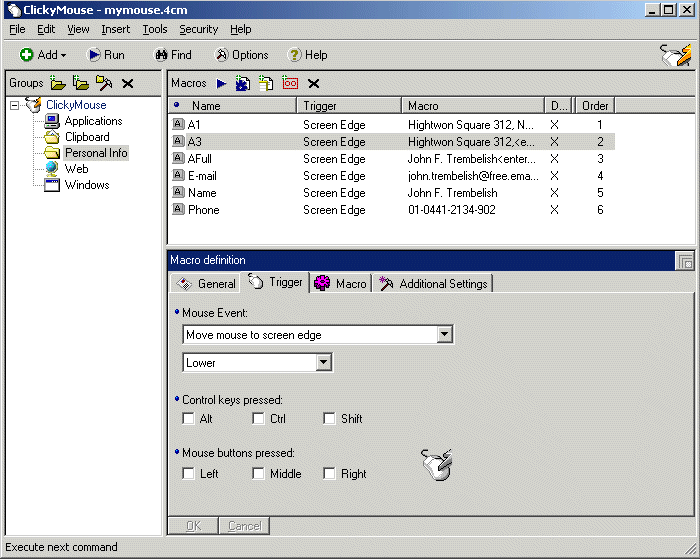Enable the Ctrl control key checkbox

pos(258,419)
